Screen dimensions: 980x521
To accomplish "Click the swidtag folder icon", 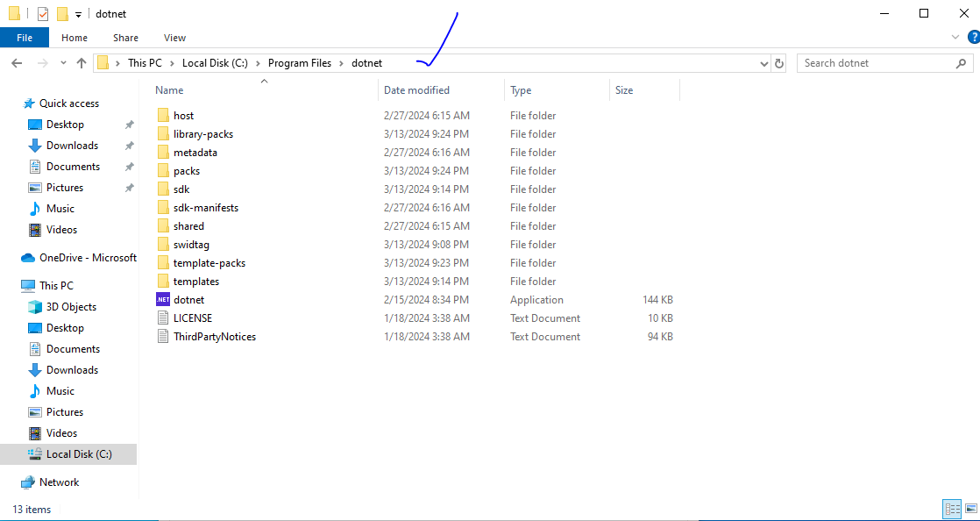I will pos(163,245).
